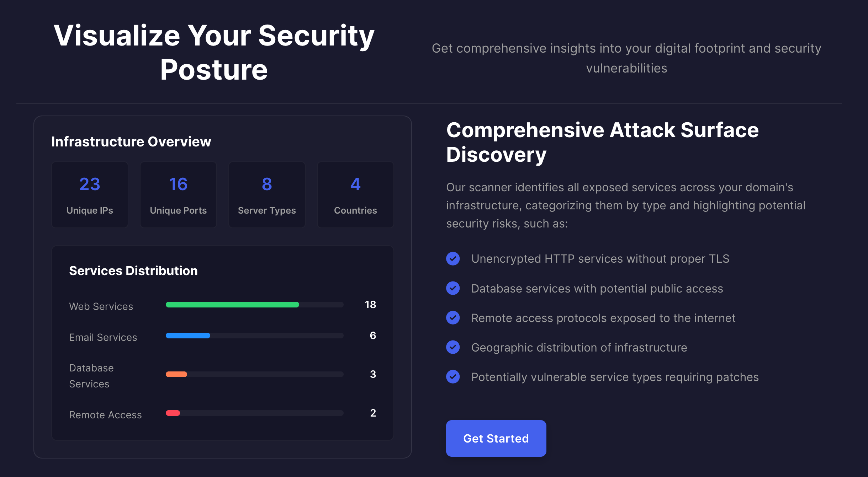The image size is (868, 477).
Task: Click the Web Services count of 18
Action: (x=370, y=305)
